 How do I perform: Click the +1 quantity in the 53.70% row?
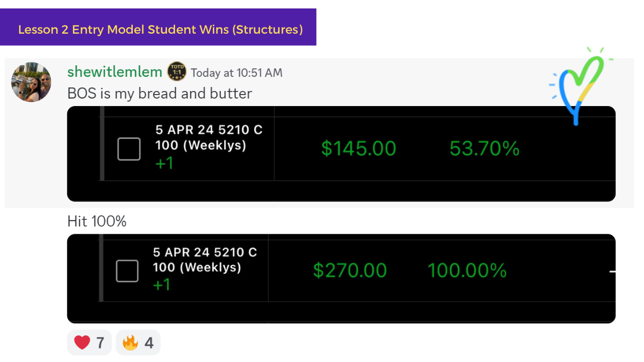coord(164,163)
